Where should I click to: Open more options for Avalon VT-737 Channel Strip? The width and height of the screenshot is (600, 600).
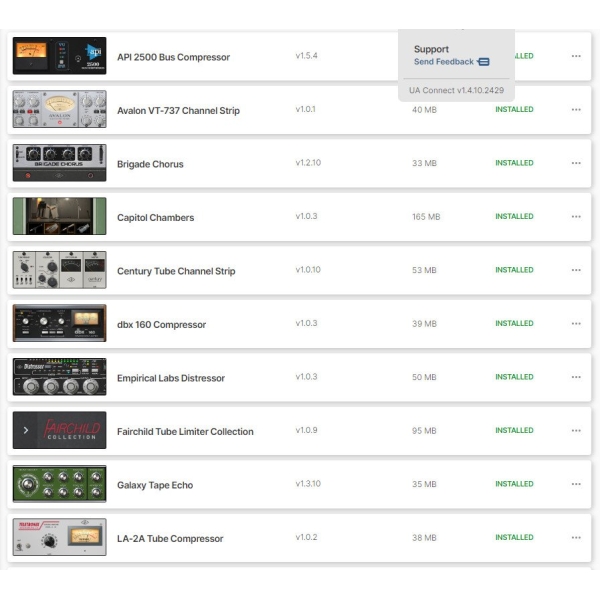pos(576,110)
